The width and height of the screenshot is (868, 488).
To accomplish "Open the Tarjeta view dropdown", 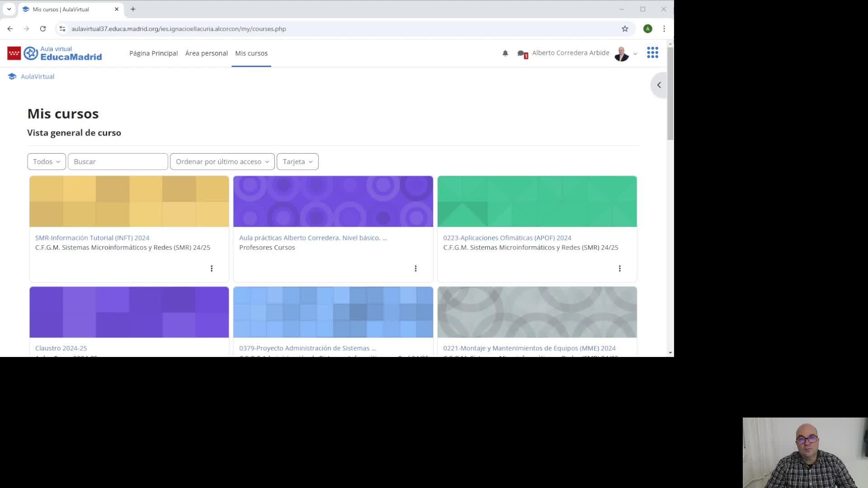I will coord(297,162).
